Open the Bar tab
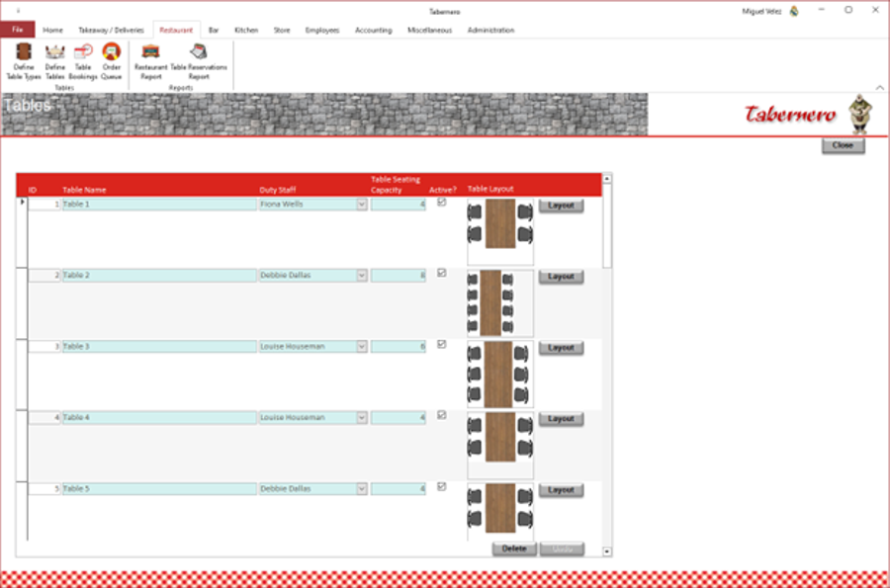This screenshot has height=588, width=890. [214, 30]
